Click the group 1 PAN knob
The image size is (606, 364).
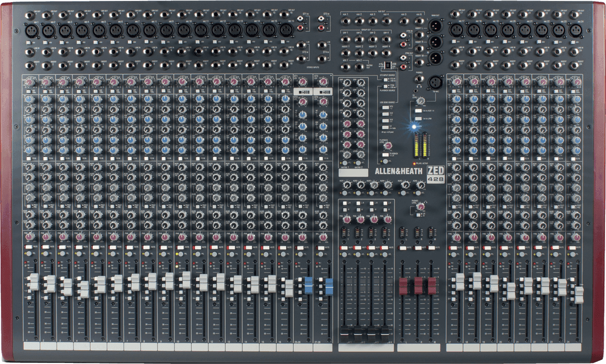coord(346,220)
